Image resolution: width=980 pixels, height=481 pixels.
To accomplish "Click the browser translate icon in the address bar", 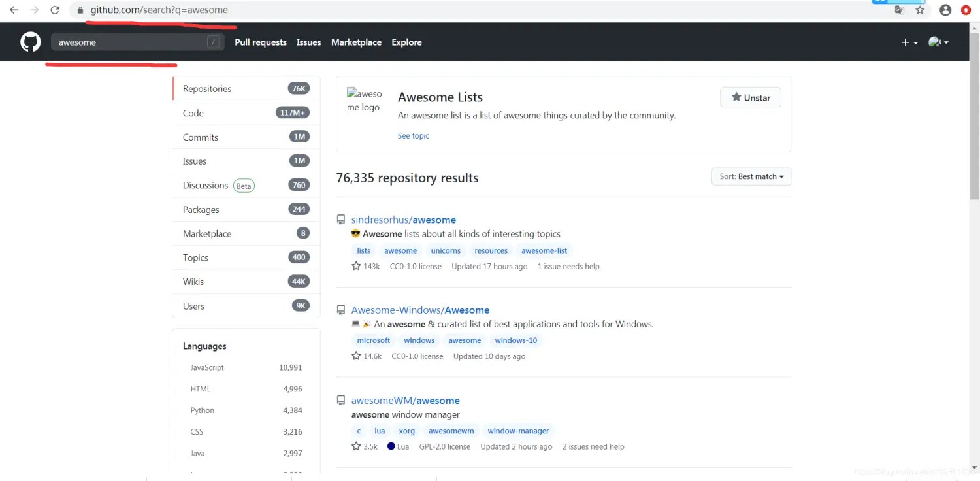I will click(899, 10).
